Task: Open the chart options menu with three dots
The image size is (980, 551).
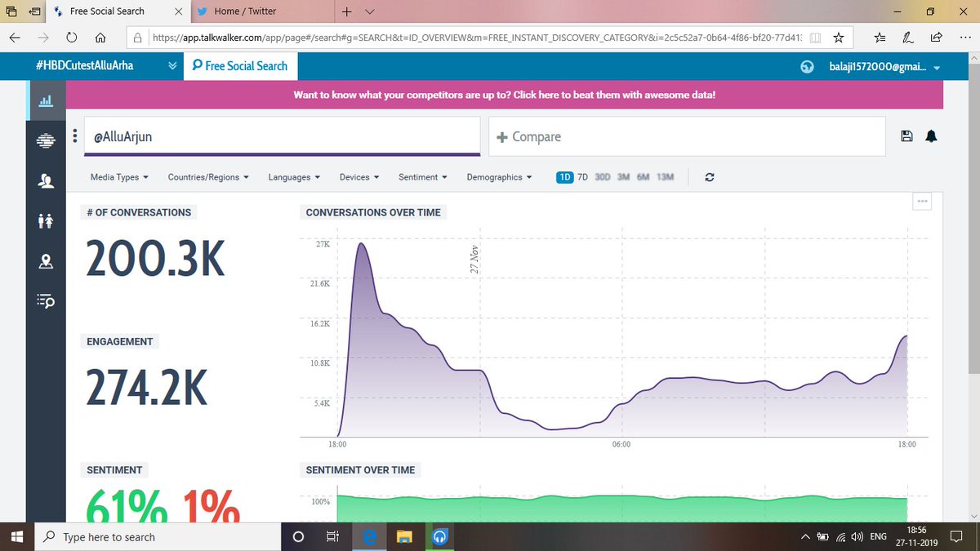Action: tap(921, 201)
